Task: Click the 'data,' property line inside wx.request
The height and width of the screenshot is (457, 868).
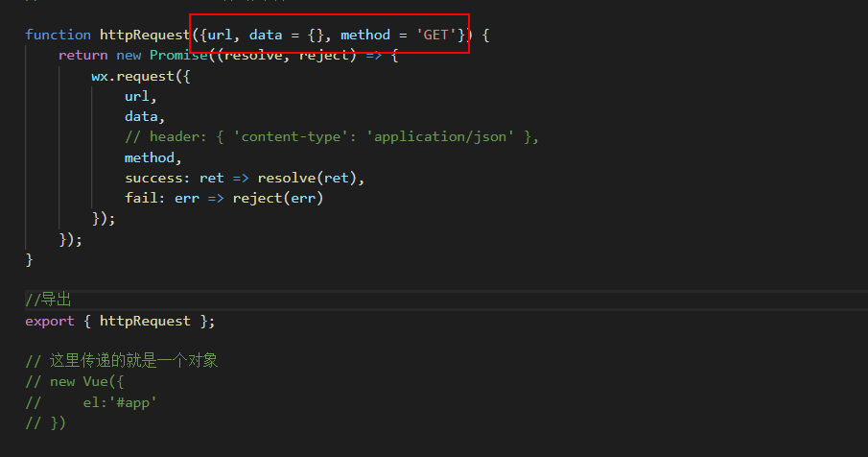Action: tap(145, 117)
